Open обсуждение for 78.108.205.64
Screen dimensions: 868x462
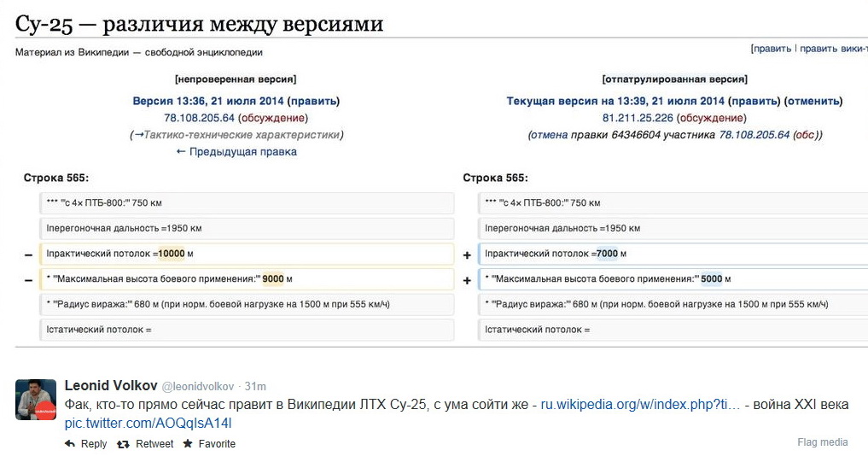click(273, 118)
